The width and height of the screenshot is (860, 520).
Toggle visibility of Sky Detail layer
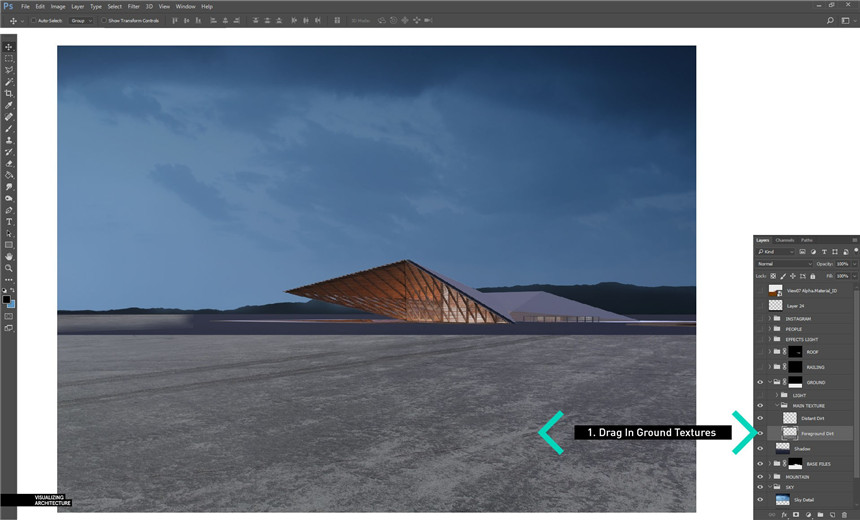[760, 499]
